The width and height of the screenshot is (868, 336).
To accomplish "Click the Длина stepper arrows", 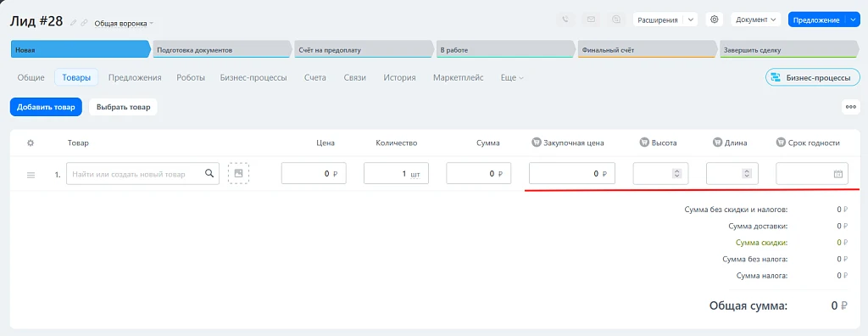I will pyautogui.click(x=747, y=174).
